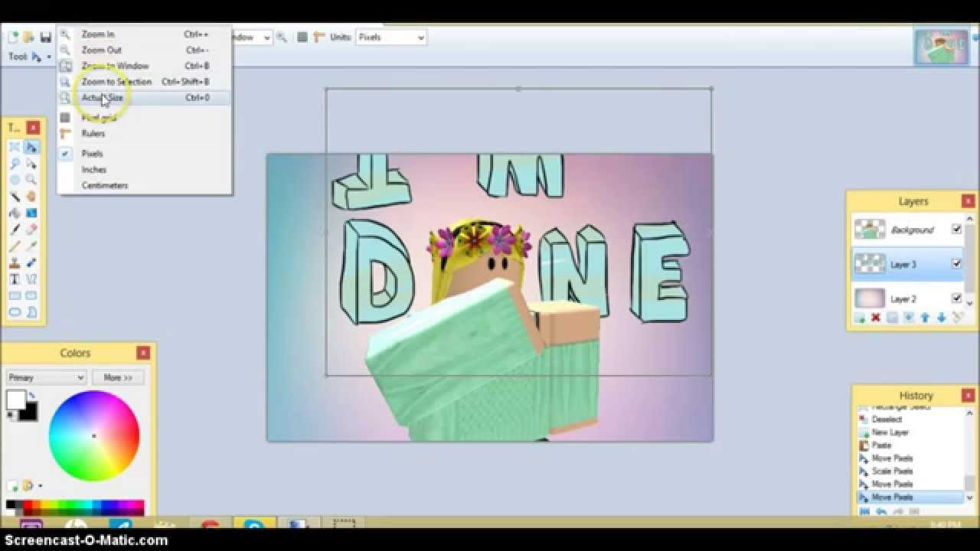
Task: Choose Centimeters unit in View menu
Action: point(144,185)
